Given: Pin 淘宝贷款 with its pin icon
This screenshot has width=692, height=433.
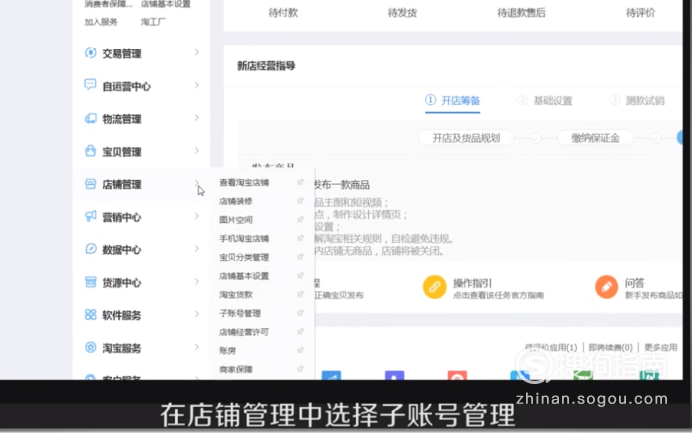Looking at the screenshot, I should pyautogui.click(x=300, y=294).
